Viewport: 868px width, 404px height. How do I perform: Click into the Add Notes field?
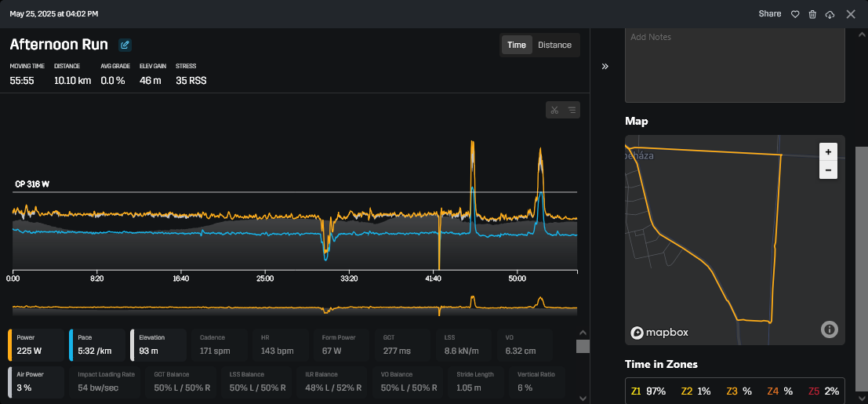735,65
